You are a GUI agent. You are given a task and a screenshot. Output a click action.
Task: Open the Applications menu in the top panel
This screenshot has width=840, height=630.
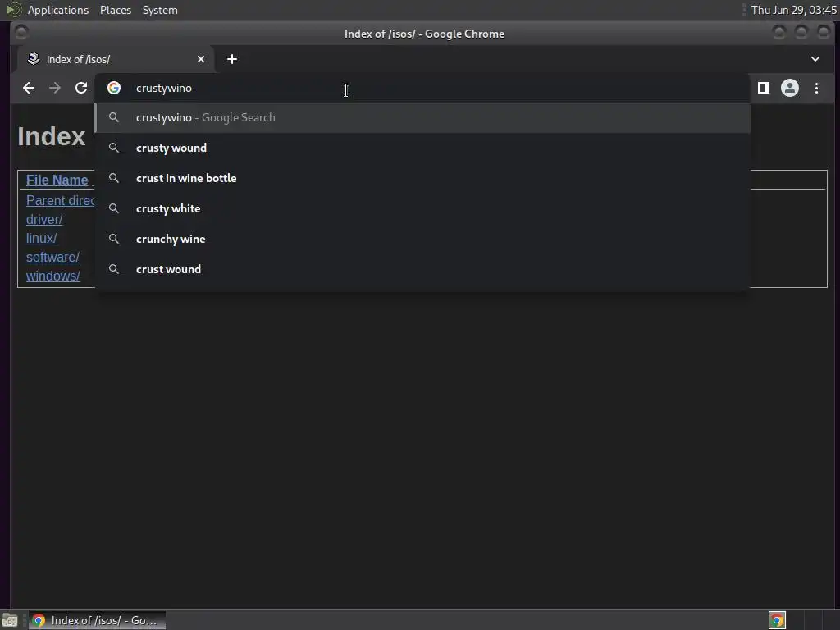[x=58, y=10]
